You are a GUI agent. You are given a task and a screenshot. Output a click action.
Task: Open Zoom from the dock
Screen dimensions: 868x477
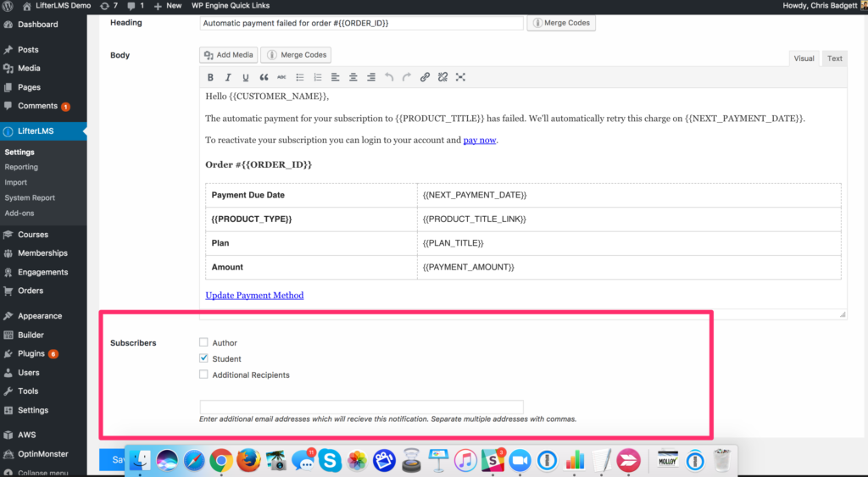click(520, 460)
